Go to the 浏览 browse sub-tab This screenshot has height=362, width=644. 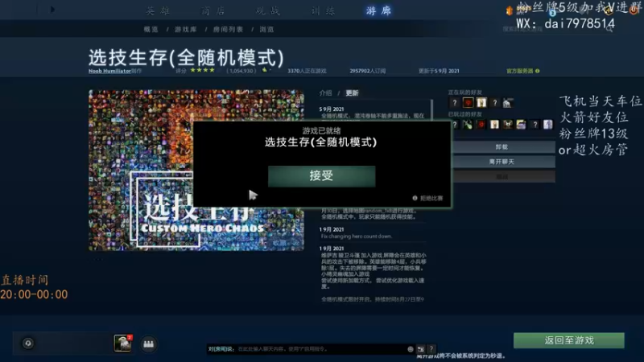(266, 30)
